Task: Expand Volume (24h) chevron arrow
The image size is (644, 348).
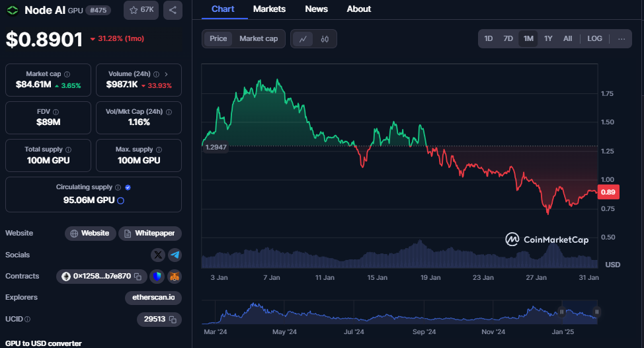Action: 166,74
